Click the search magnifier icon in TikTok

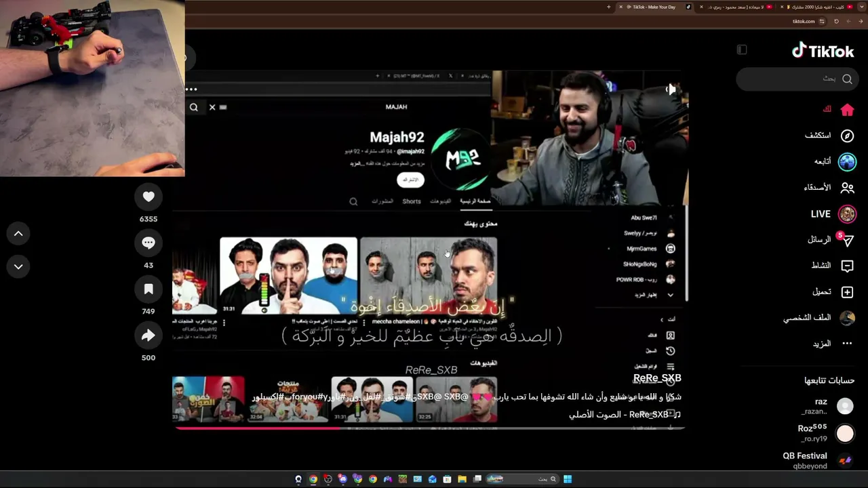click(x=847, y=79)
